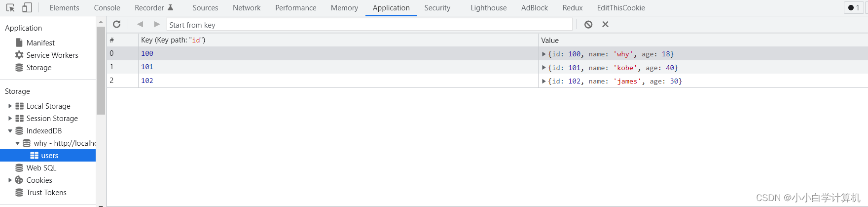Click the Application section heading
Screen dimensions: 868x207
(x=23, y=28)
